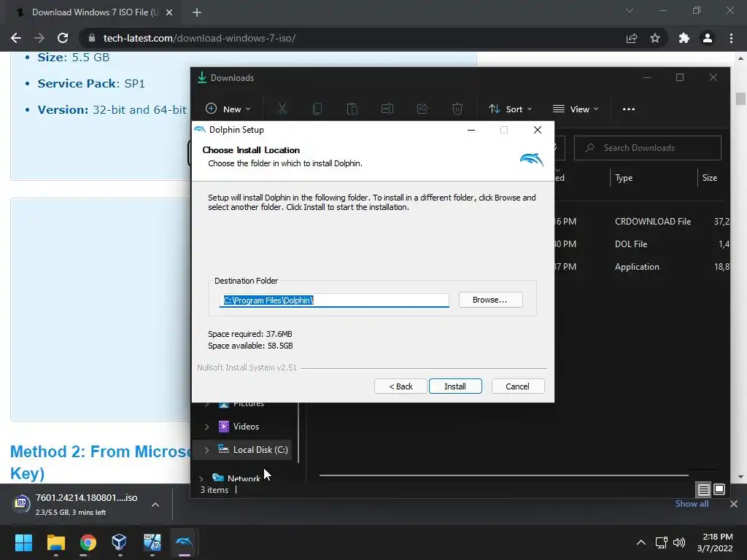Click the Chrome page vertical scrollbar thumb
The height and width of the screenshot is (560, 747).
[x=740, y=98]
